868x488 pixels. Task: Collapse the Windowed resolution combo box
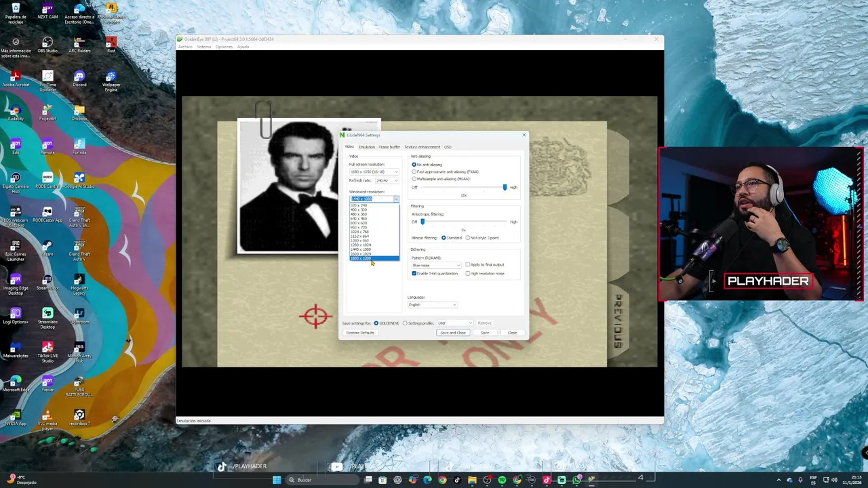tap(396, 199)
